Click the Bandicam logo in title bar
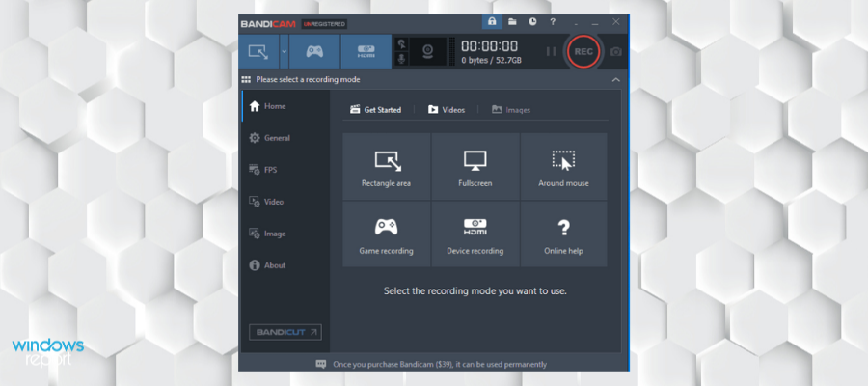Screen dimensions: 868x386 pos(268,24)
